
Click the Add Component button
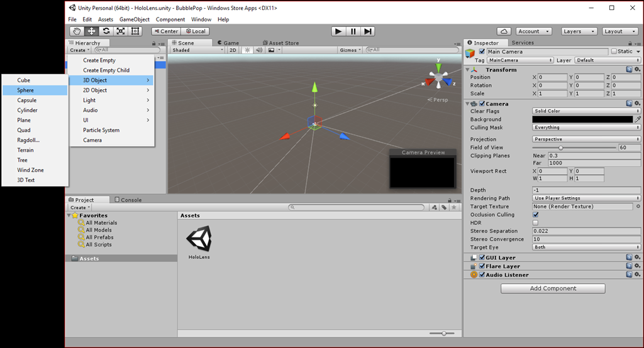pos(553,288)
